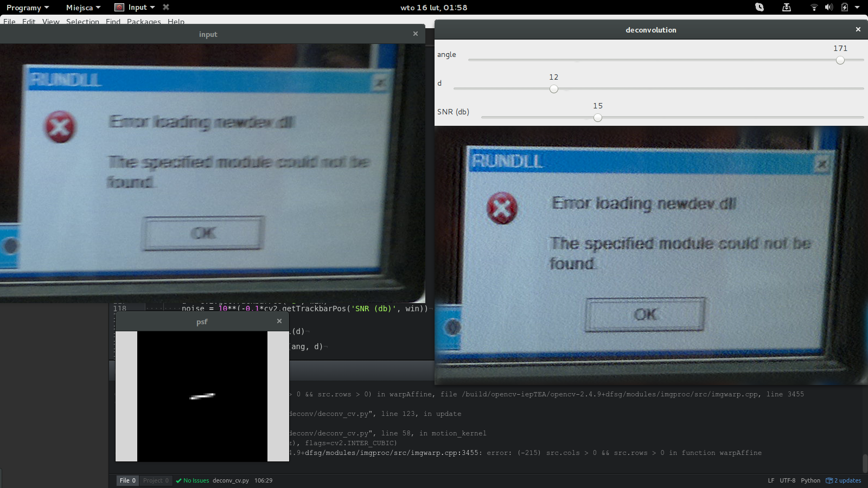868x488 pixels.
Task: Expand the system menu arrow in the top bar
Action: coord(857,8)
